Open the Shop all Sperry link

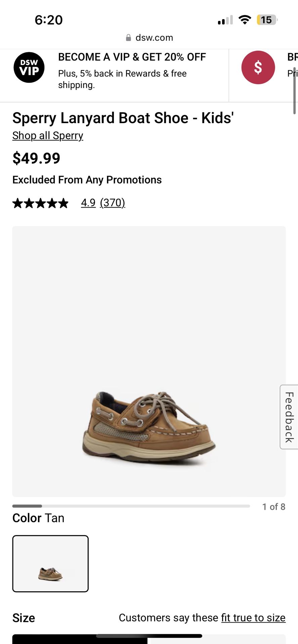48,136
